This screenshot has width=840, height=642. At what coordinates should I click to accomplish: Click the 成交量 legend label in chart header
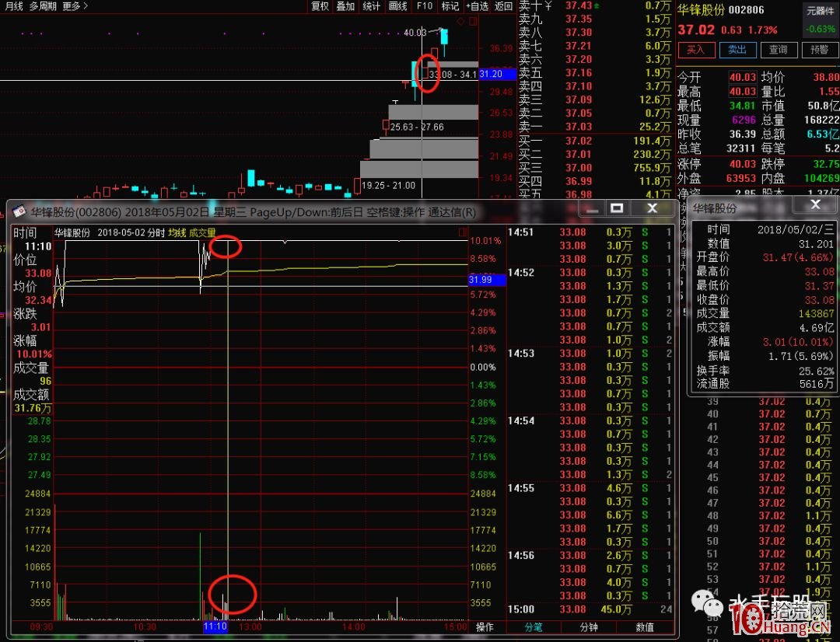(x=202, y=233)
